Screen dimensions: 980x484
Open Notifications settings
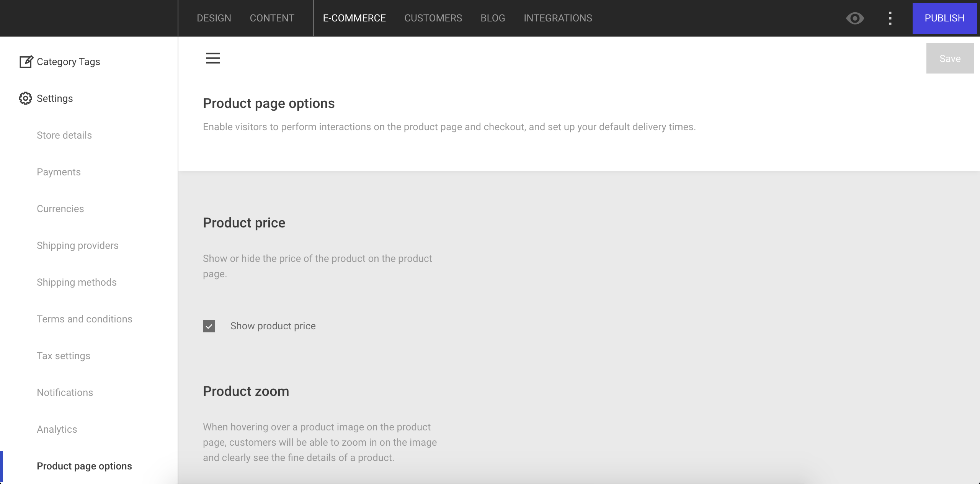pos(65,392)
